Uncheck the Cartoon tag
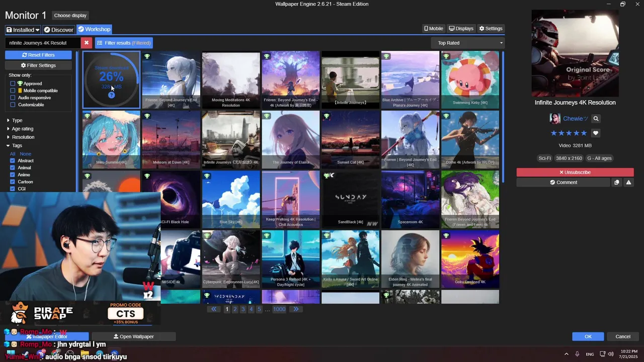The width and height of the screenshot is (644, 362). click(x=13, y=182)
